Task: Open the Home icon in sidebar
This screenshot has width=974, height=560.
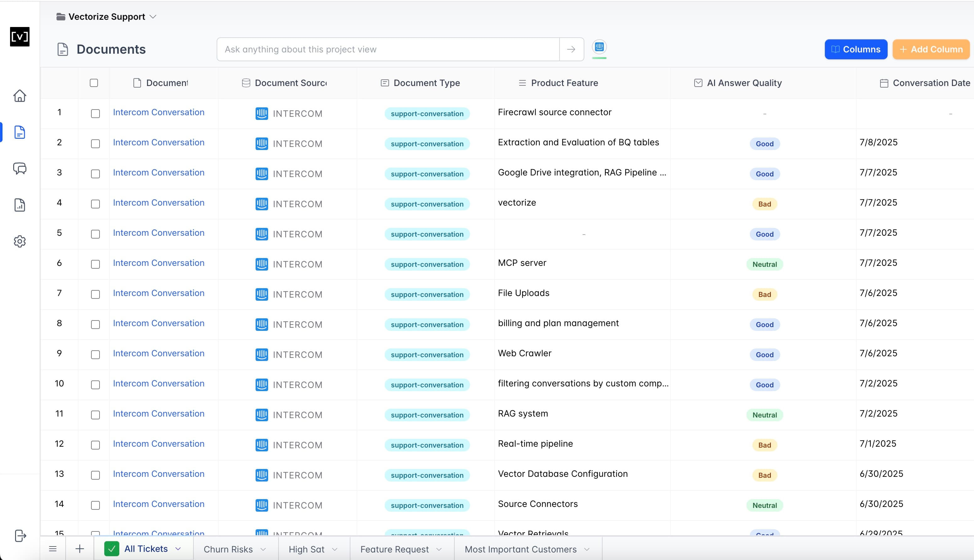Action: [x=19, y=96]
